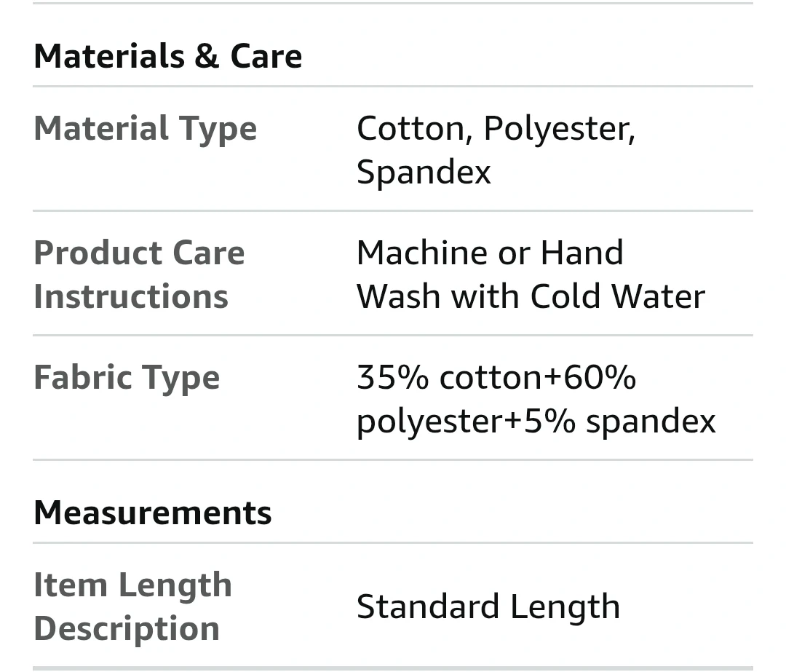Viewport: 786px width, 672px height.
Task: Click the Wash with Cold Water line
Action: click(531, 297)
